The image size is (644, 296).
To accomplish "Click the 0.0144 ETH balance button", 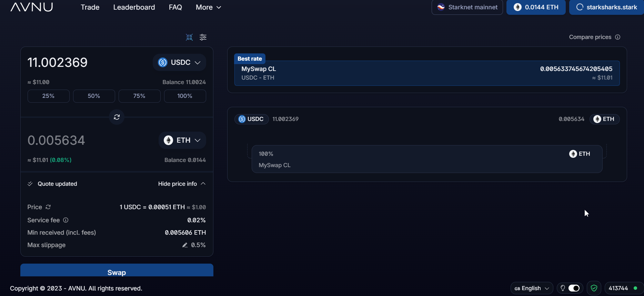I will pyautogui.click(x=536, y=7).
